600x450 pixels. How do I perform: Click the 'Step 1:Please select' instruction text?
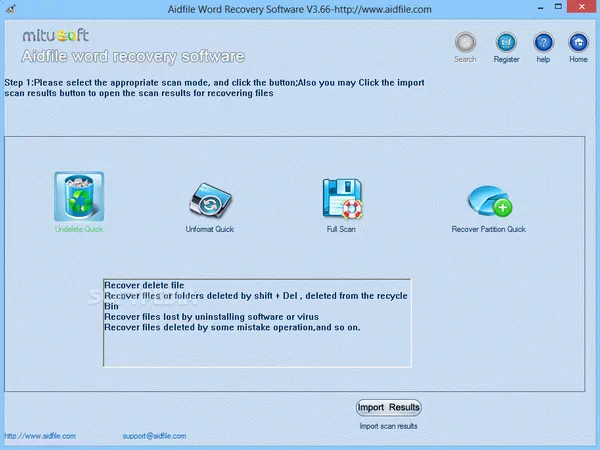214,88
